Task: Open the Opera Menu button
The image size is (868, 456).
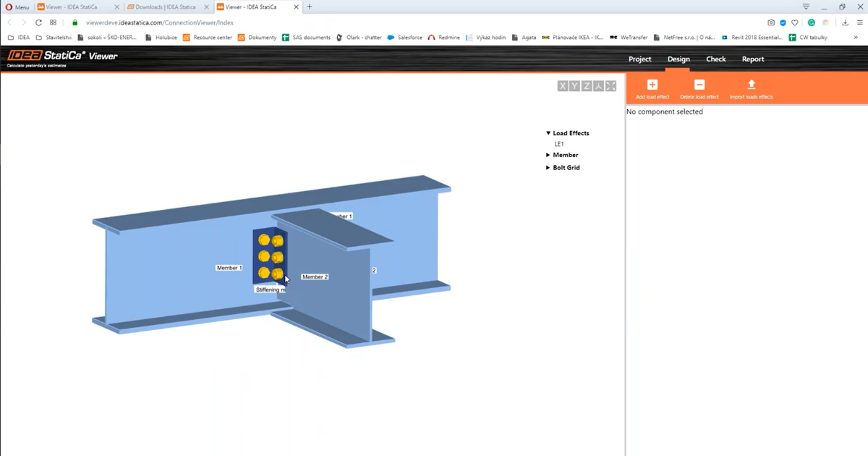Action: 17,7
